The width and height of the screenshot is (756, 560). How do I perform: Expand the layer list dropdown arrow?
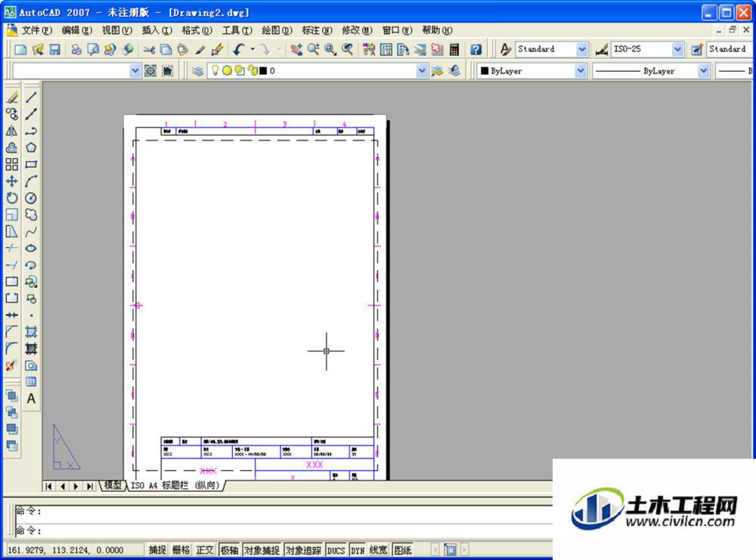click(x=422, y=71)
